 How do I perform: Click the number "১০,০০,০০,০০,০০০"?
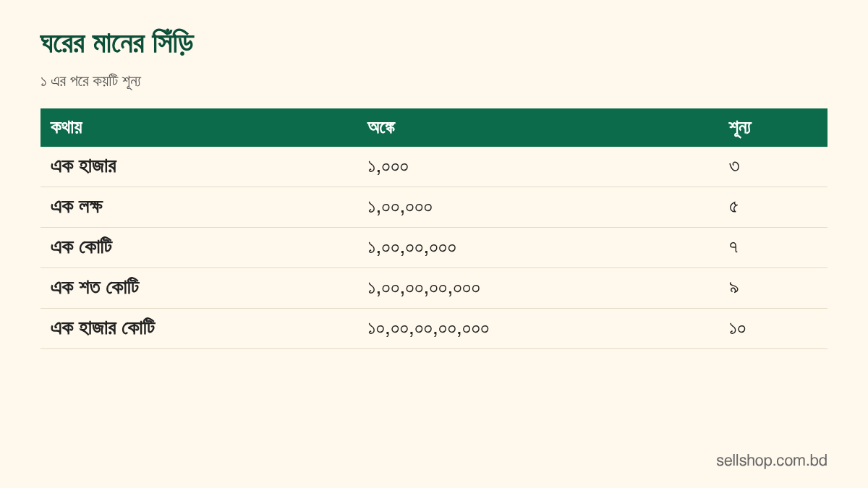(428, 329)
